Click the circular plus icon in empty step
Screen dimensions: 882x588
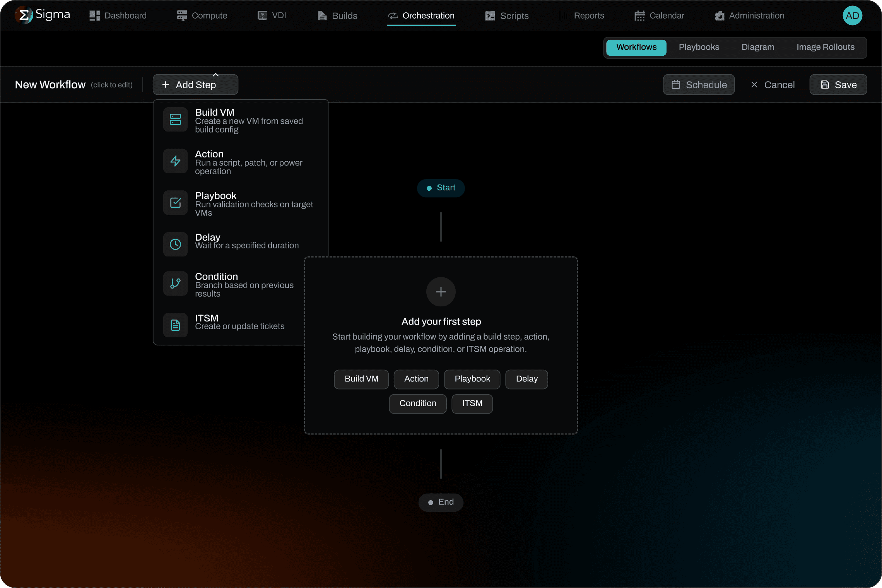point(441,292)
